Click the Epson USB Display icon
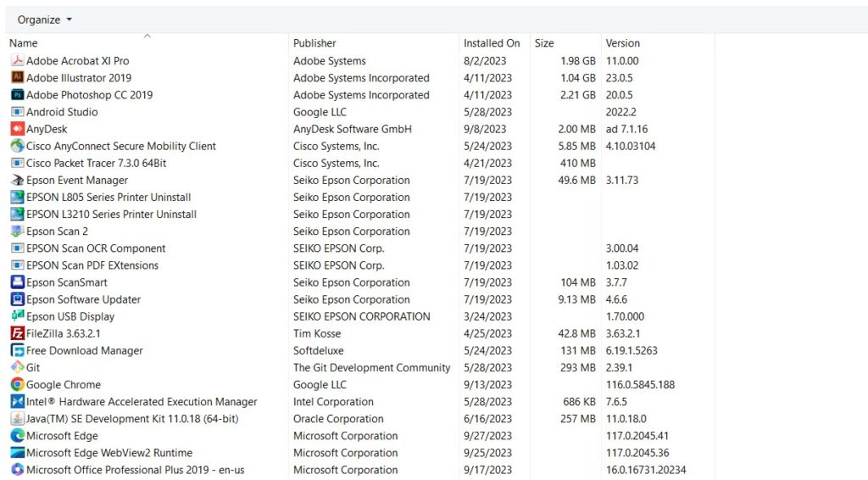This screenshot has height=480, width=868. [x=18, y=316]
